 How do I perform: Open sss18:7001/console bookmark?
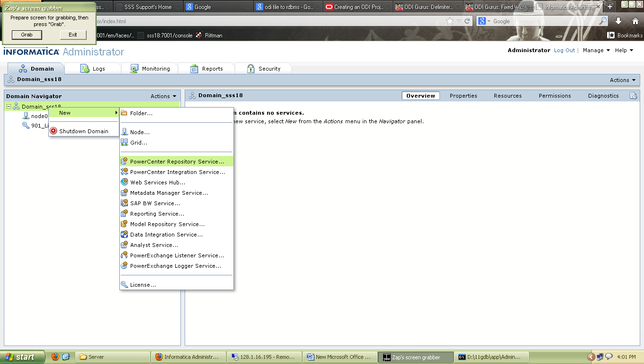click(165, 35)
